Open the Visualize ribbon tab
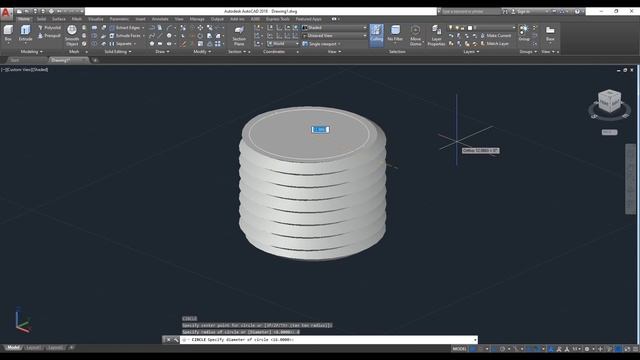This screenshot has height=360, width=640. (x=96, y=19)
